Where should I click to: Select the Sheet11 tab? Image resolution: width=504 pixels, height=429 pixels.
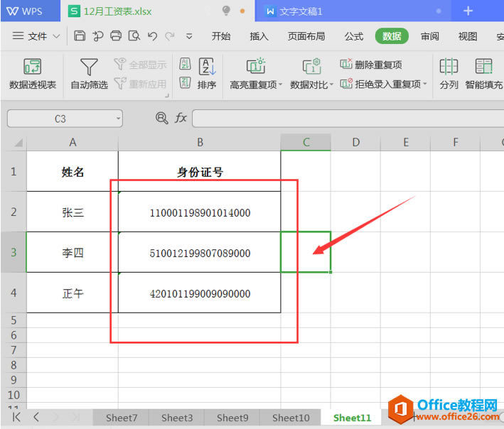352,418
